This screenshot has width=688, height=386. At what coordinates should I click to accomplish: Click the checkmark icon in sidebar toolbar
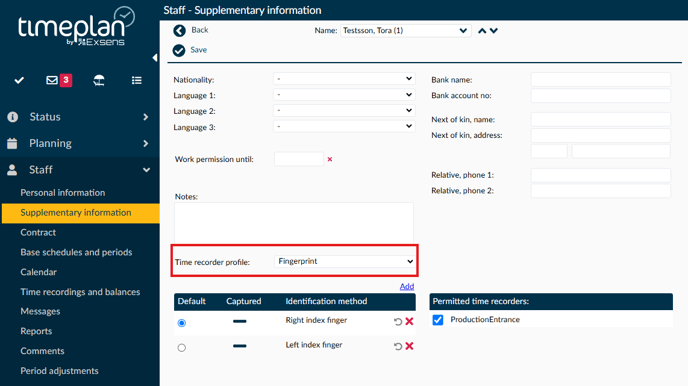point(19,80)
